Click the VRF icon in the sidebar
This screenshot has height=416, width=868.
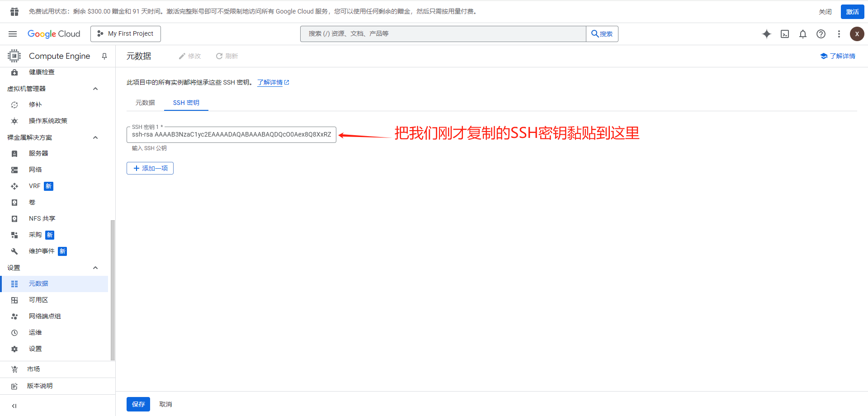click(x=14, y=186)
